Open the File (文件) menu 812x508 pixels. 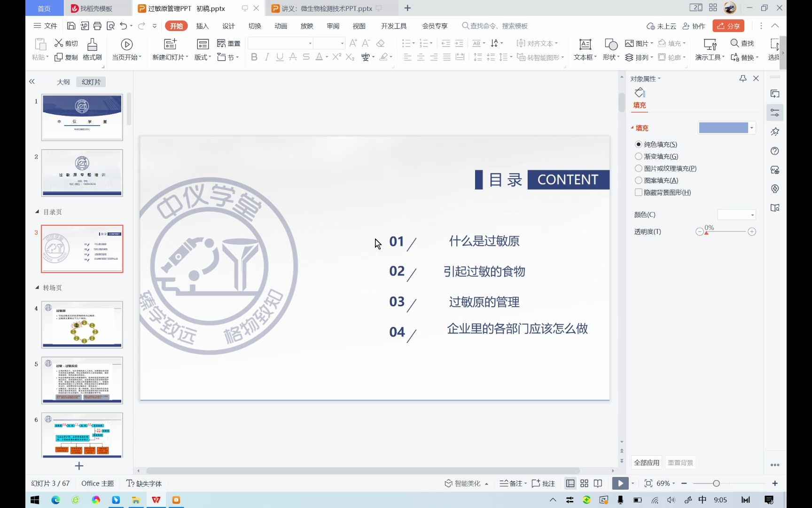coord(46,26)
